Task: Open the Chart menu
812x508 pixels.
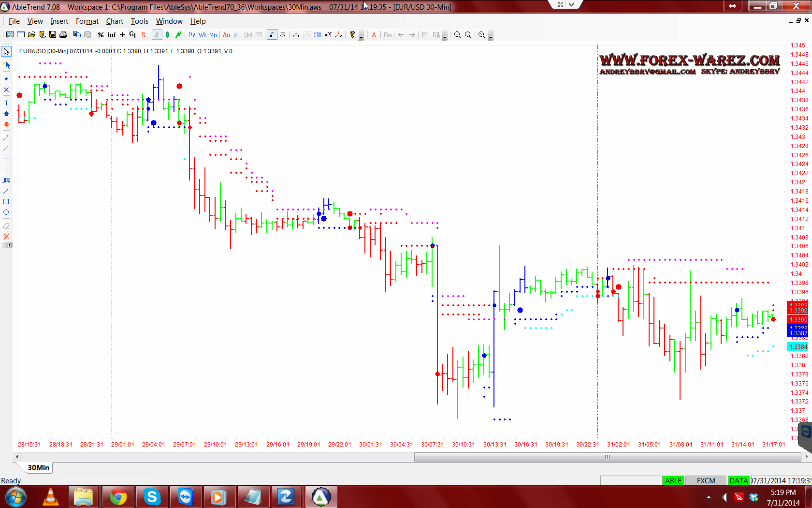Action: [x=115, y=21]
